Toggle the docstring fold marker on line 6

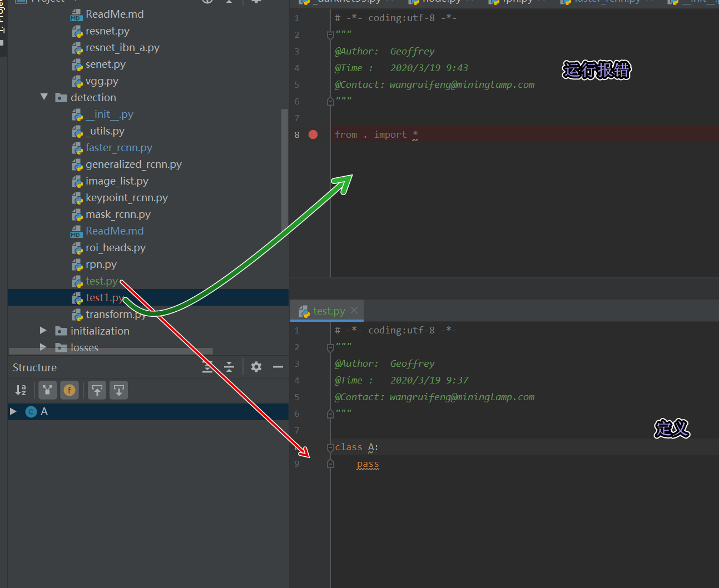330,101
